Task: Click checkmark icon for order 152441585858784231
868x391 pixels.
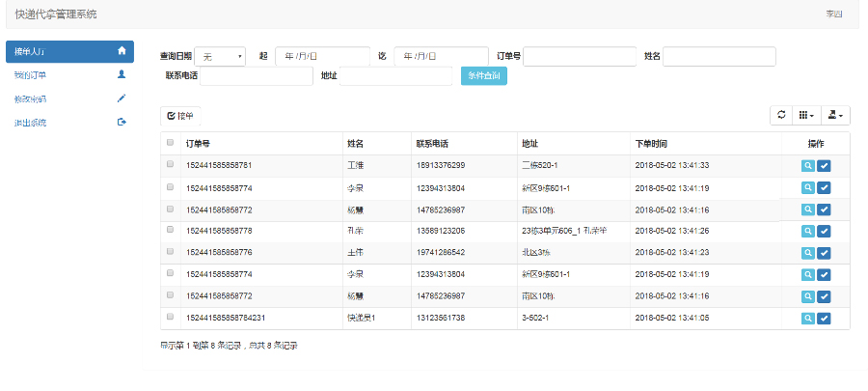Action: pos(824,318)
